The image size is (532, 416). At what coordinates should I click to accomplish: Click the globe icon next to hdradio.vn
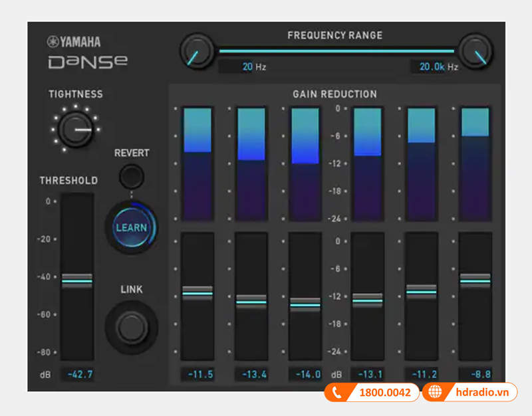pyautogui.click(x=436, y=392)
